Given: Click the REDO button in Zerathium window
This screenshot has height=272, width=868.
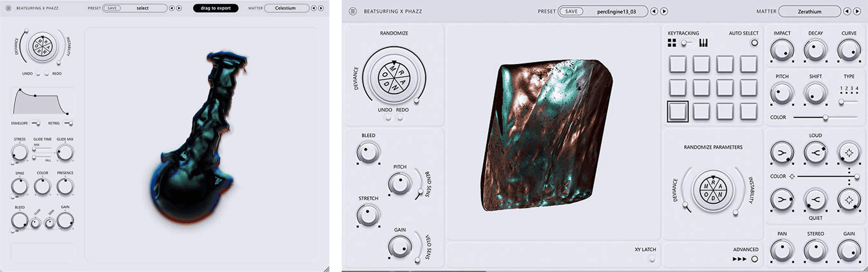Looking at the screenshot, I should [400, 118].
